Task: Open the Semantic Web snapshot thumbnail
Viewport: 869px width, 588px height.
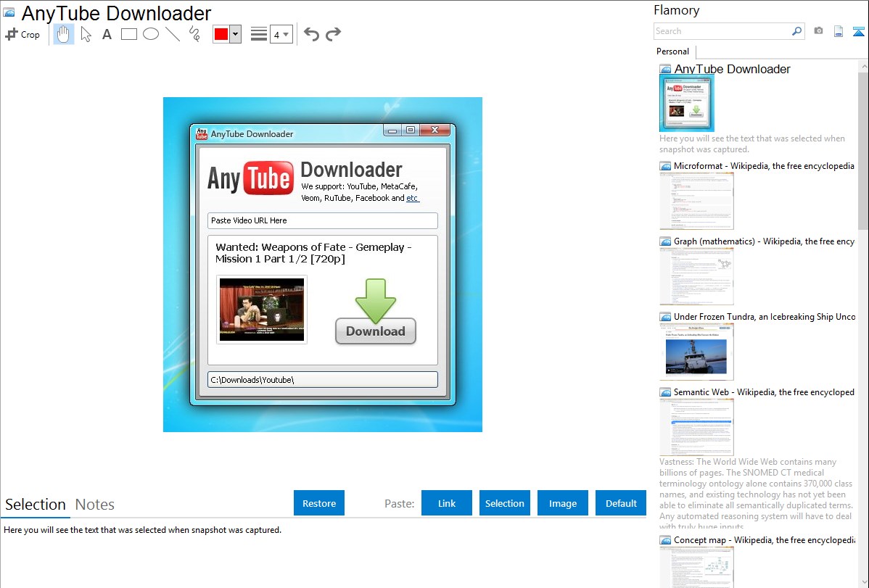Action: pos(696,427)
